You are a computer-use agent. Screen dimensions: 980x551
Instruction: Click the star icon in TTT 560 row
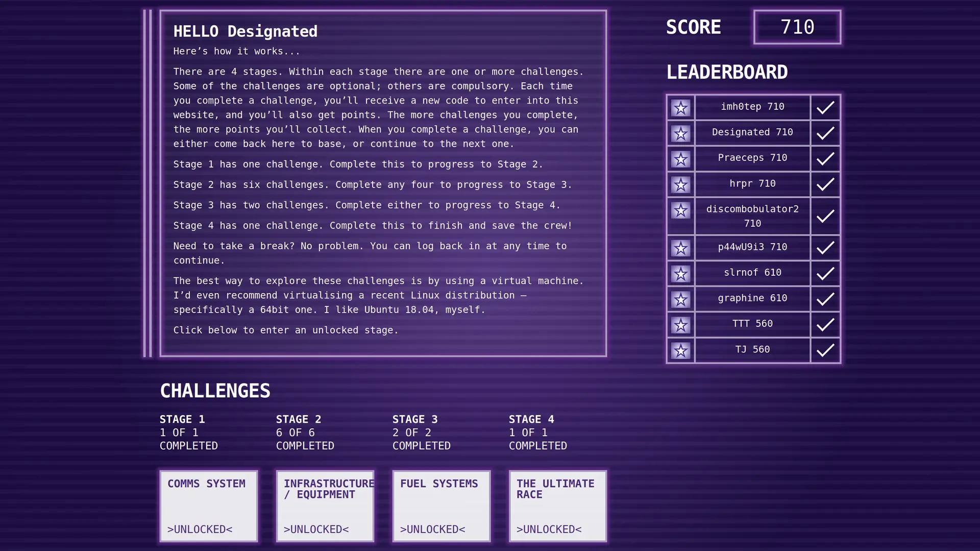[680, 325]
